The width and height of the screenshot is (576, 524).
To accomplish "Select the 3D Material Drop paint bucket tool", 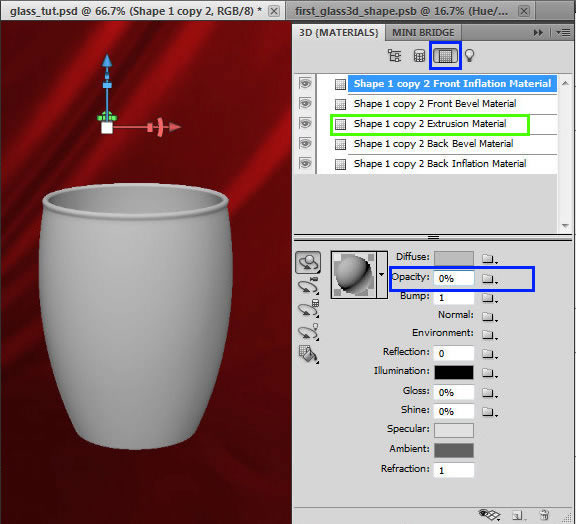I will click(x=308, y=354).
